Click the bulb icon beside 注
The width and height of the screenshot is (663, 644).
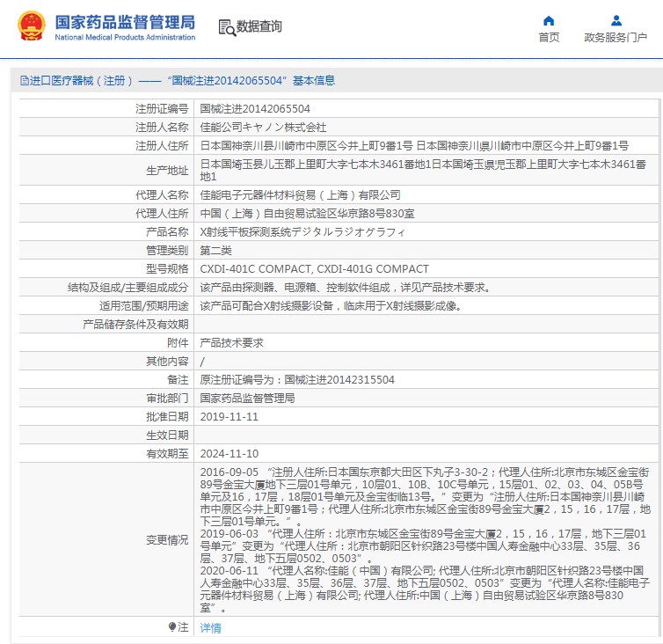(172, 626)
